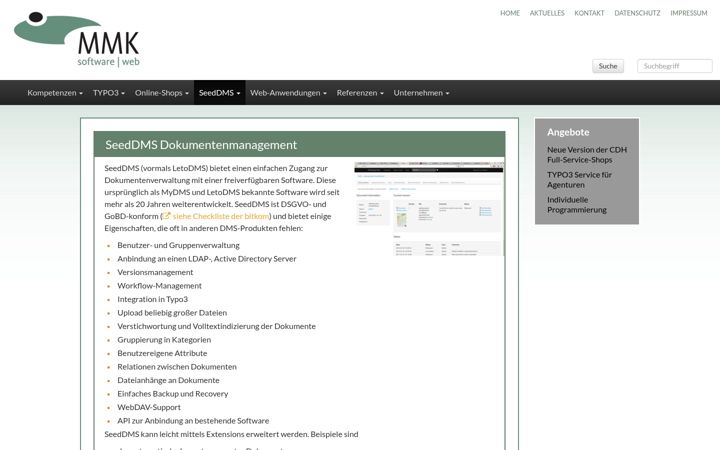
Task: Click 'Upload beliebig großer Dateien' item
Action: tap(172, 313)
